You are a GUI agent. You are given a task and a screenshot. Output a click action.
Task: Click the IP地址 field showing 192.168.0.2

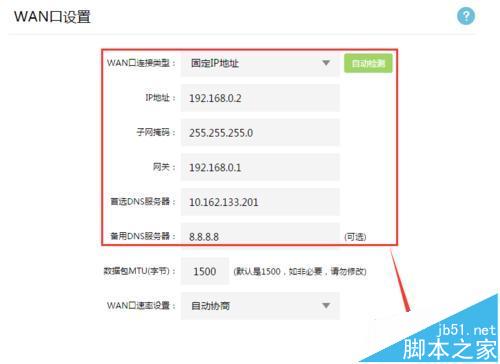pos(260,98)
